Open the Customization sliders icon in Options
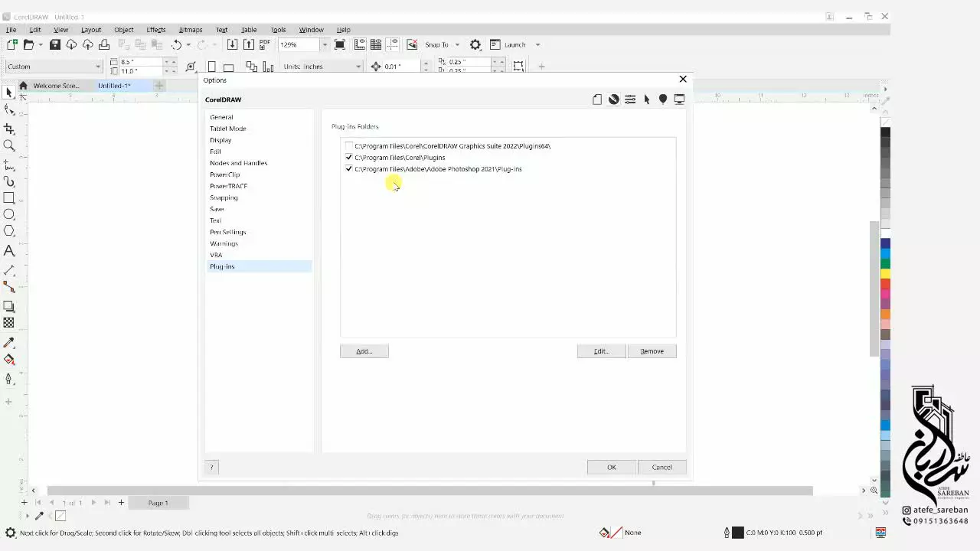This screenshot has height=551, width=980. tap(630, 99)
